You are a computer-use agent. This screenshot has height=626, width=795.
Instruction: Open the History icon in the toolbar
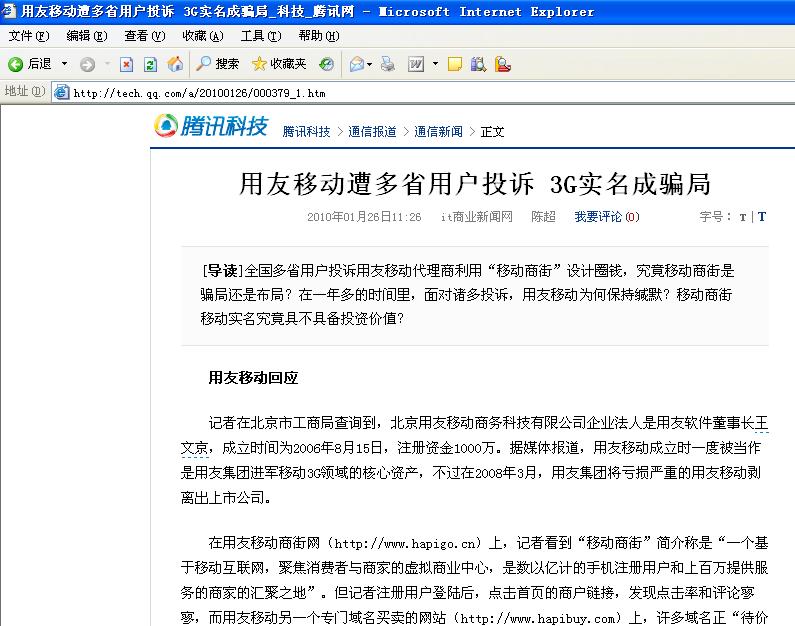point(327,64)
